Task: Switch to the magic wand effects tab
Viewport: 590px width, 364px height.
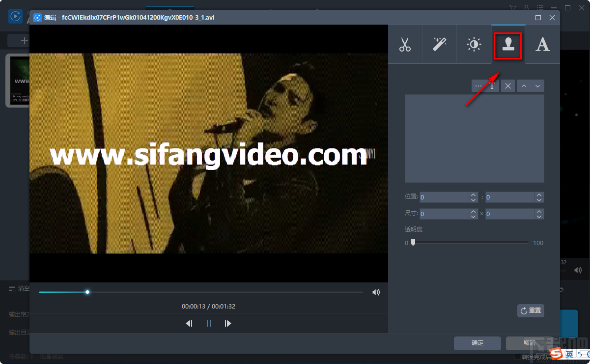Action: point(439,45)
